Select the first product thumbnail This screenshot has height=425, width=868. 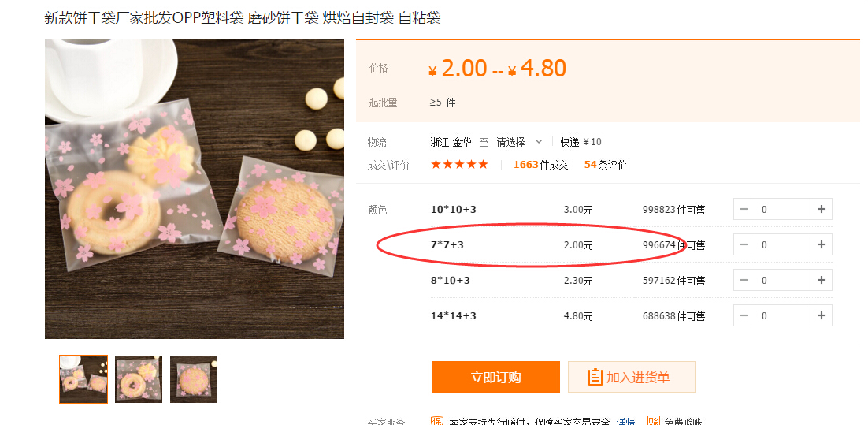tap(83, 378)
